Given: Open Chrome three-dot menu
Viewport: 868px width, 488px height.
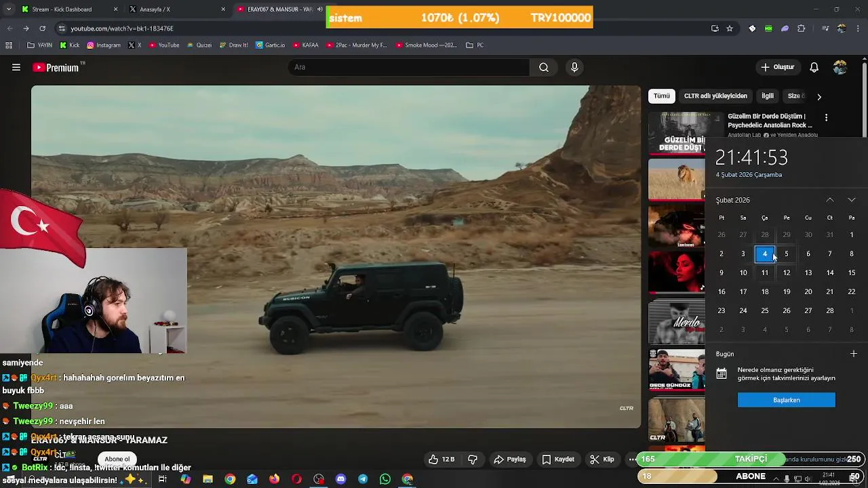Looking at the screenshot, I should [x=858, y=28].
